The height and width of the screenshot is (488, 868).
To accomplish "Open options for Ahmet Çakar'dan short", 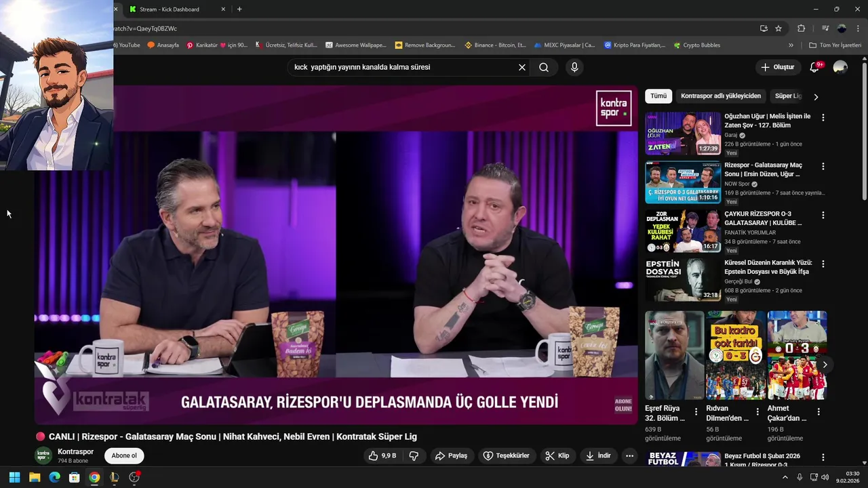I will click(818, 411).
